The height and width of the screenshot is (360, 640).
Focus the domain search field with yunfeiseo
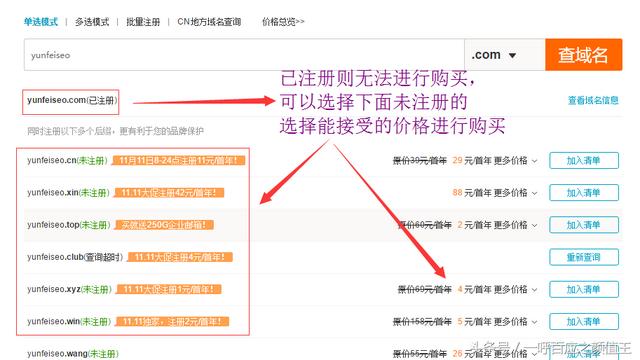pyautogui.click(x=244, y=55)
